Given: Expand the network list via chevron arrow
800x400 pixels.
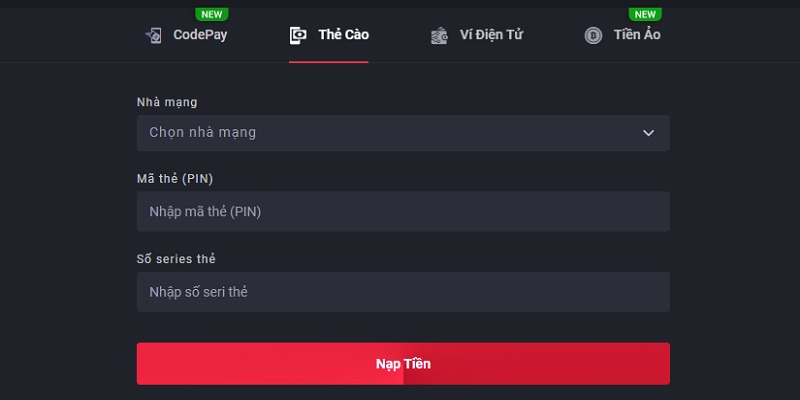Looking at the screenshot, I should click(x=648, y=132).
